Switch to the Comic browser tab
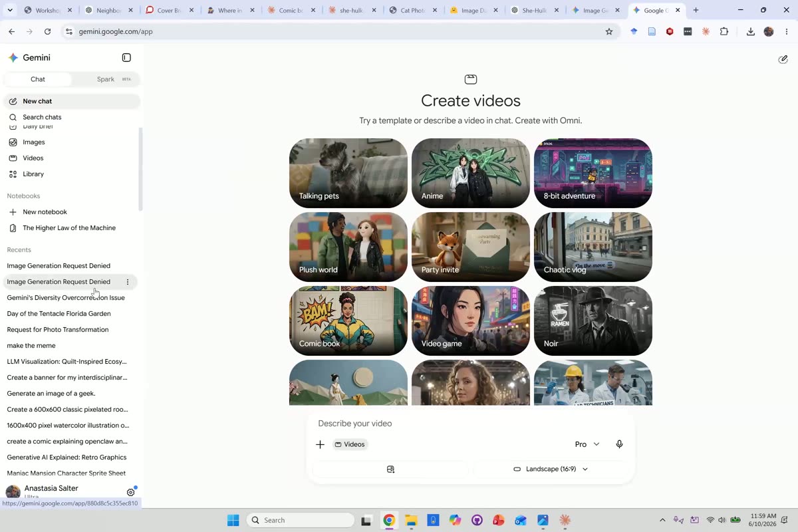 (291, 10)
